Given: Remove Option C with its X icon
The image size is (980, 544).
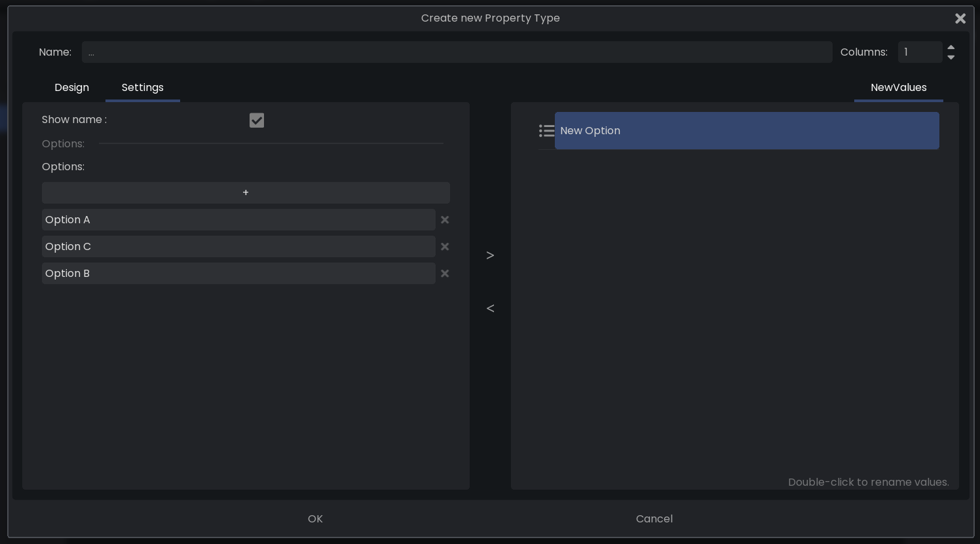Looking at the screenshot, I should point(445,247).
